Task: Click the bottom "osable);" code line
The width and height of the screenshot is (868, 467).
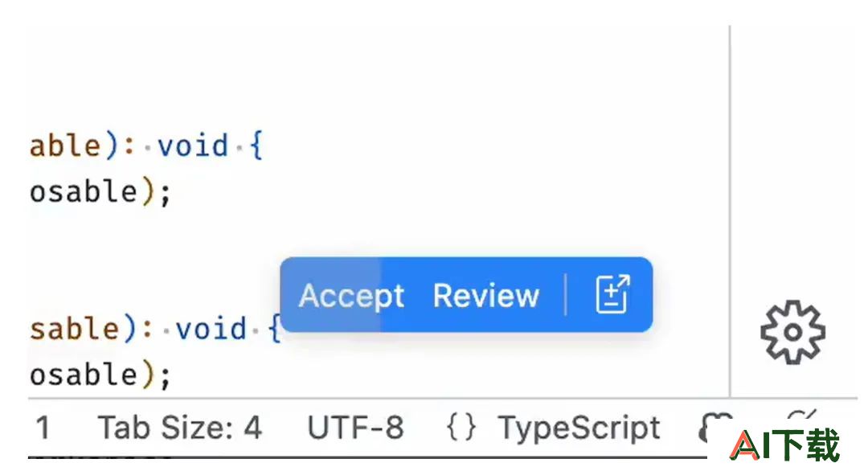Action: pyautogui.click(x=100, y=375)
